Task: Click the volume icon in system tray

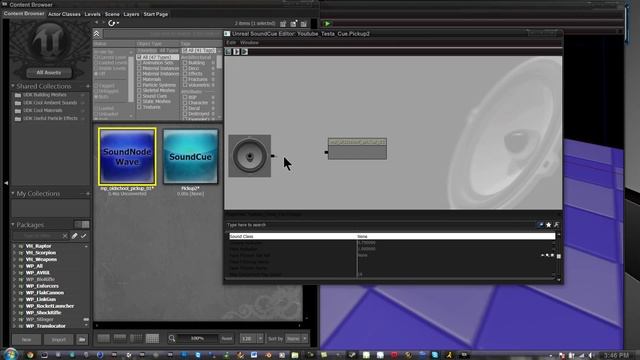Action: point(591,356)
